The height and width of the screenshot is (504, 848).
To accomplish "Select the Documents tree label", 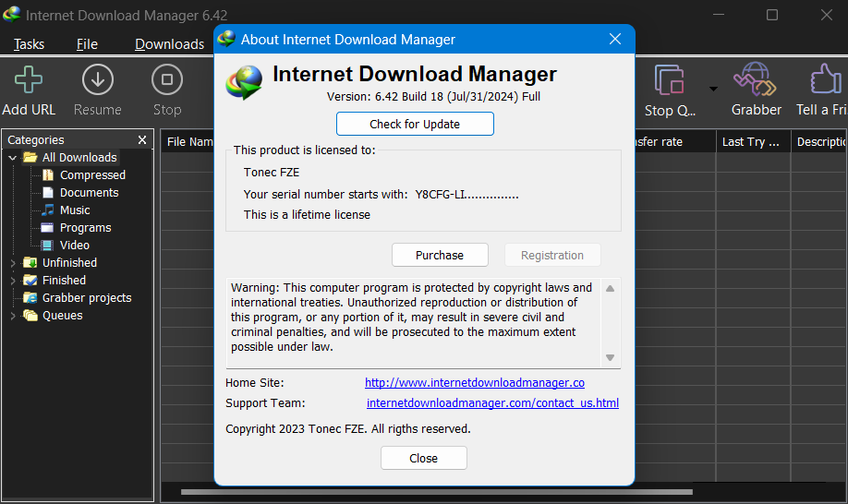I will [90, 192].
